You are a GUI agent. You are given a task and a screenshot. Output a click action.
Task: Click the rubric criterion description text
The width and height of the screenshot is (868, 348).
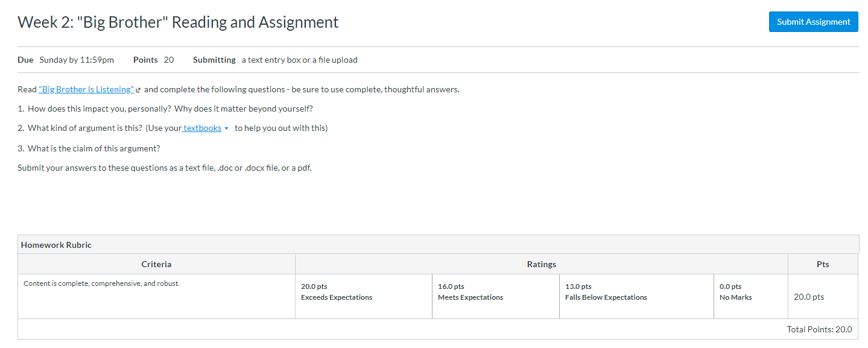point(101,283)
